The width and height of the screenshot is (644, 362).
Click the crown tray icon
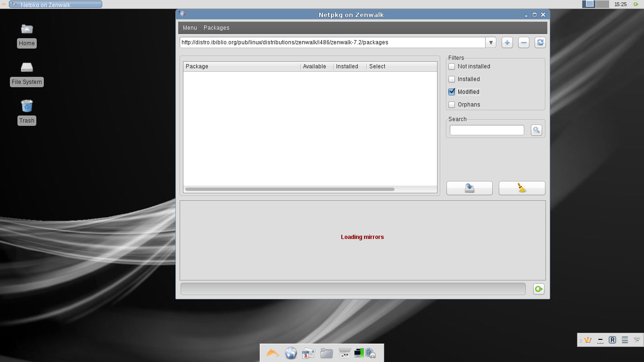588,340
